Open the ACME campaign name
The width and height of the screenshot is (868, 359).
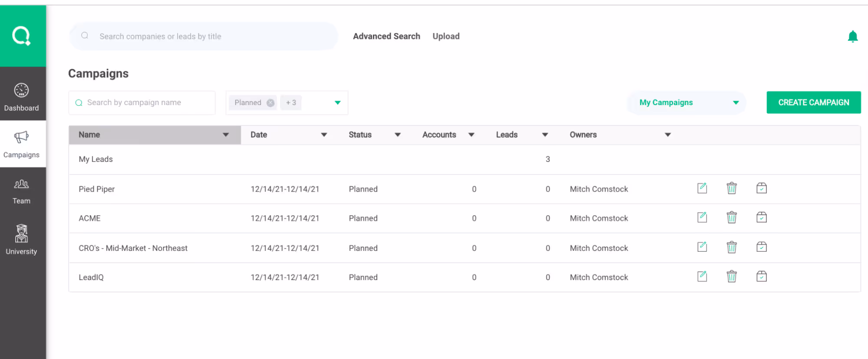pos(89,218)
